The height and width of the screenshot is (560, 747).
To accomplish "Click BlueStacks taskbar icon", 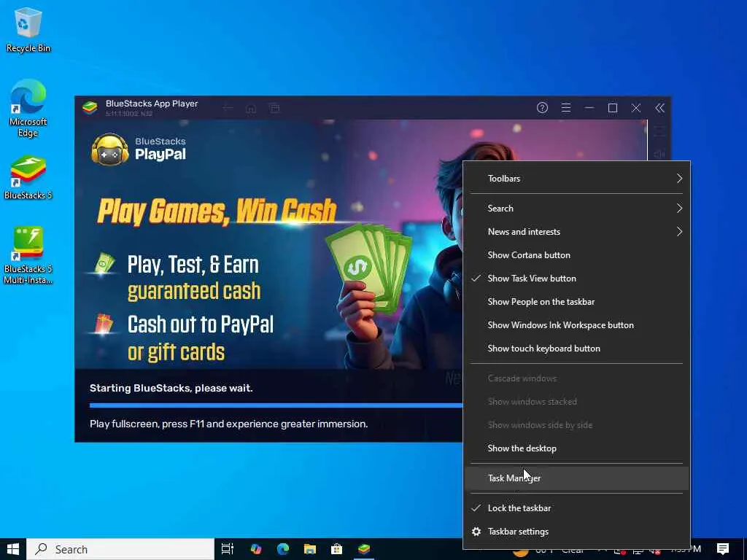I will [364, 549].
